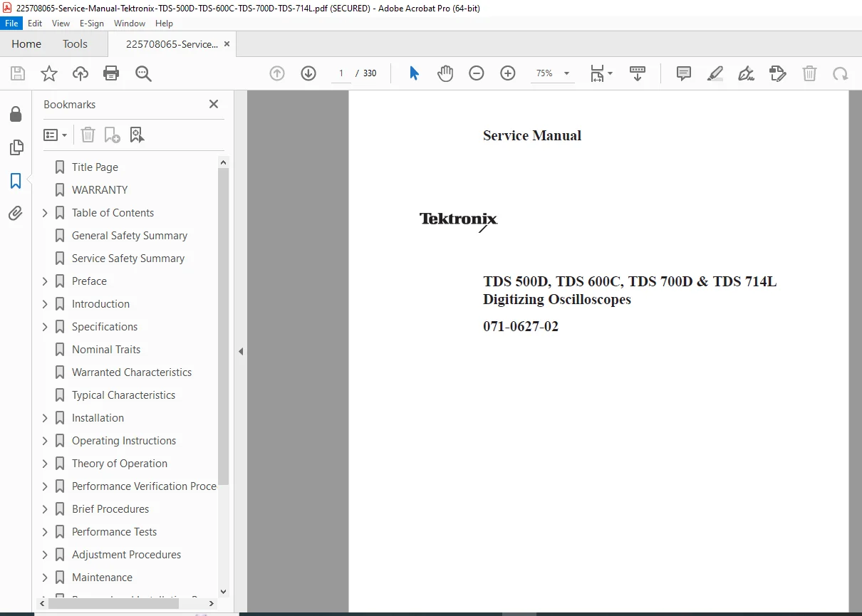Viewport: 862px width, 616px height.
Task: Open the sign document pen icon
Action: (747, 73)
